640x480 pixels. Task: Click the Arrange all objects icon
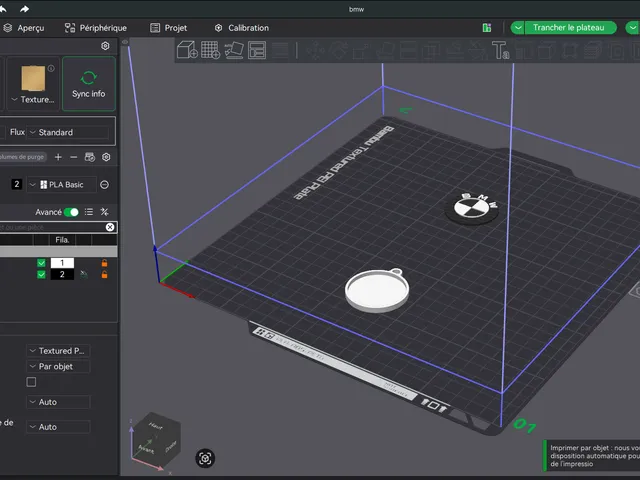[x=257, y=50]
